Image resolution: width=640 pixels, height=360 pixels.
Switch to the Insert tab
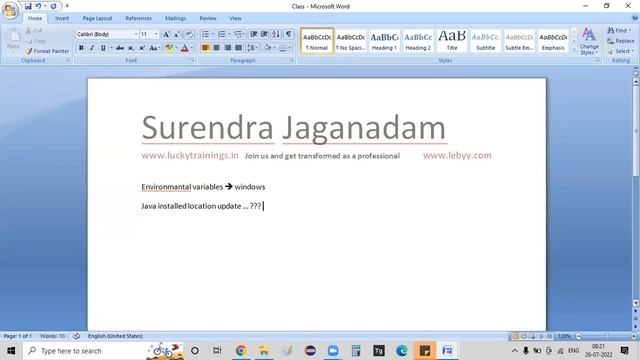point(62,18)
